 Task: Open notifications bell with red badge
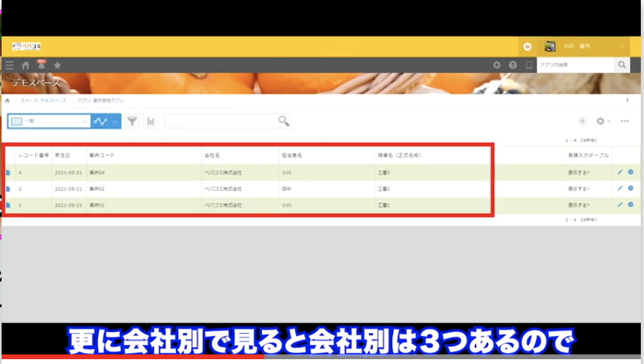point(41,65)
